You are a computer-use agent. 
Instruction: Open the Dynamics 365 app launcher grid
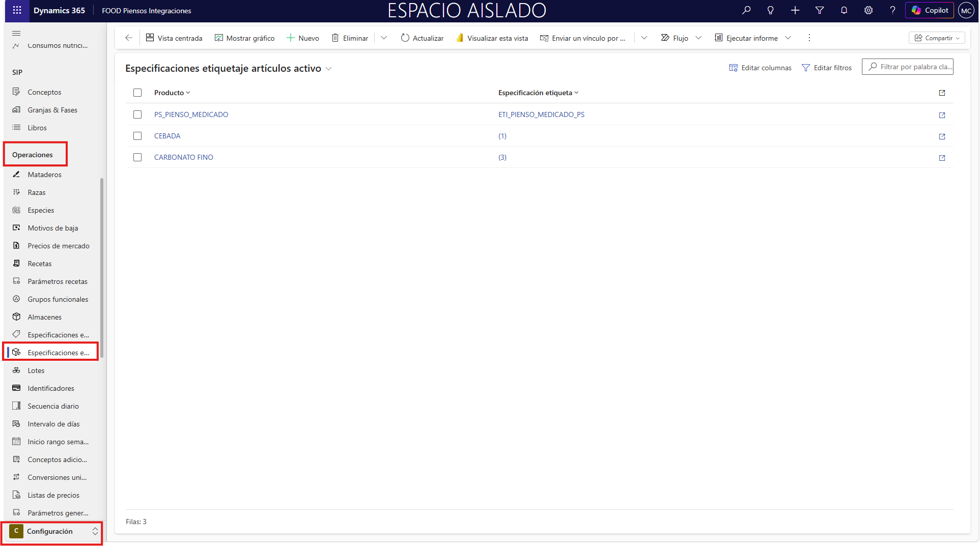(x=17, y=10)
